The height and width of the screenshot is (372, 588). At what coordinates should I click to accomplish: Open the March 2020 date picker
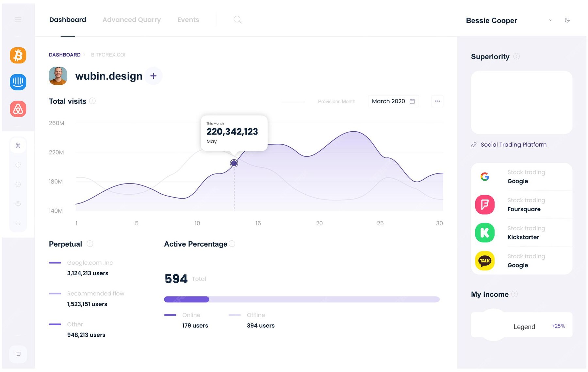click(393, 101)
